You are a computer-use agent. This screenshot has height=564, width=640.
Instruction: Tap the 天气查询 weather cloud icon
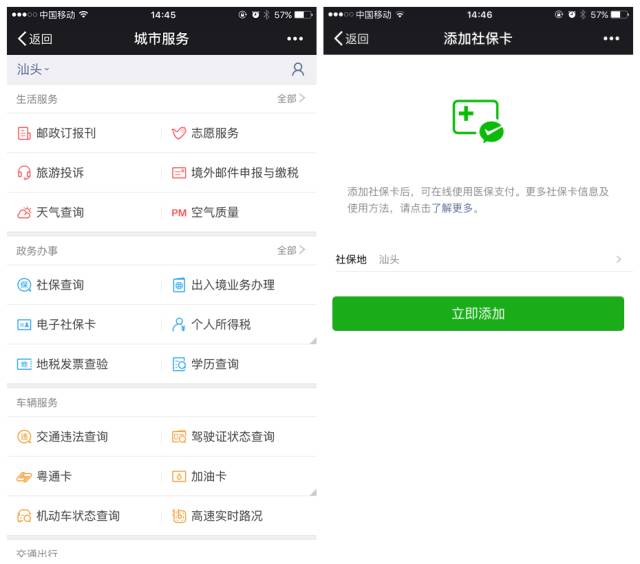(x=24, y=212)
